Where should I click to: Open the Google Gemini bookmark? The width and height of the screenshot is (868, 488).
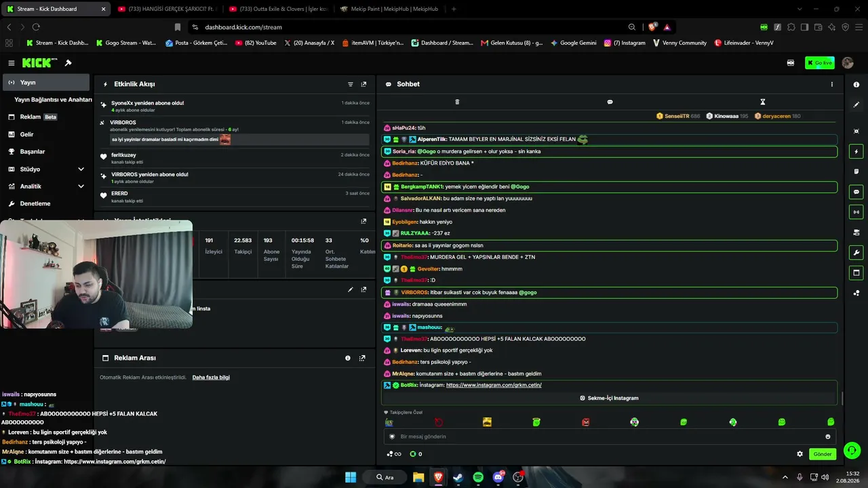[x=574, y=43]
